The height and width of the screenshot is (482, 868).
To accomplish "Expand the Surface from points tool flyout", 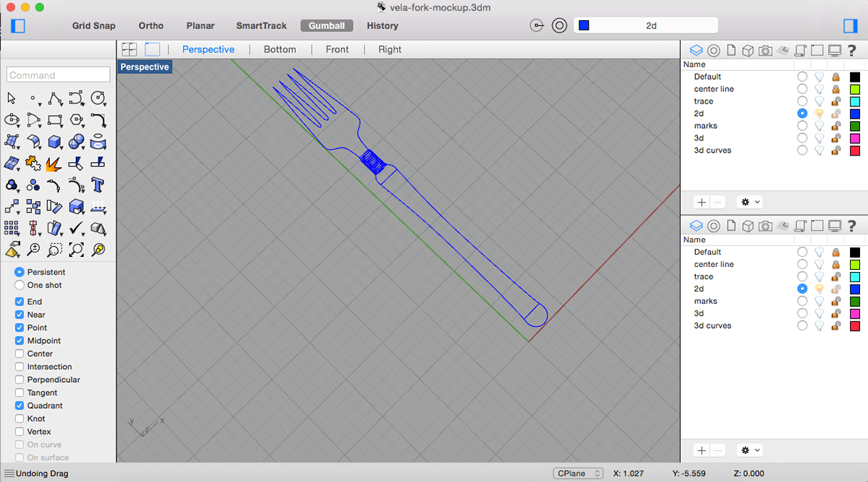I will click(x=18, y=148).
